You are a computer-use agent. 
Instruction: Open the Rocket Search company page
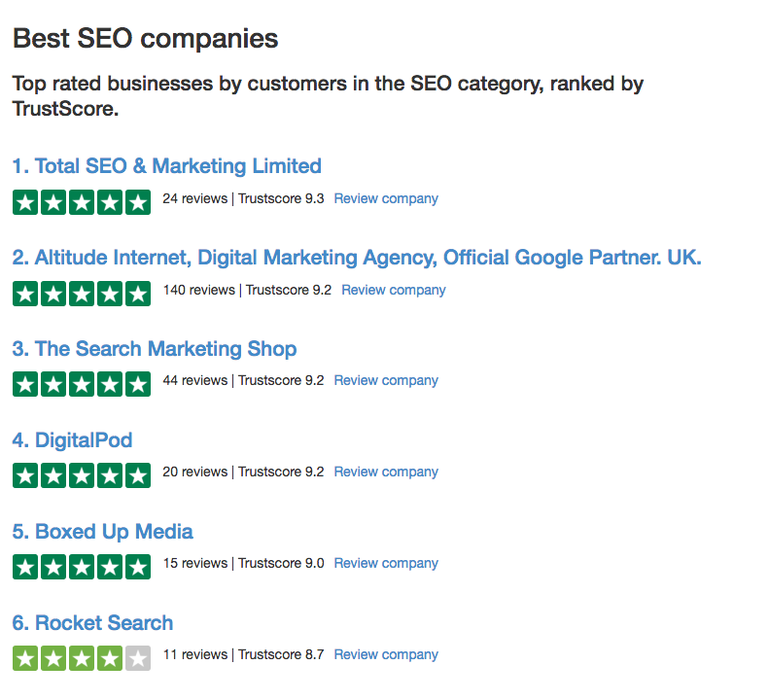(x=92, y=623)
